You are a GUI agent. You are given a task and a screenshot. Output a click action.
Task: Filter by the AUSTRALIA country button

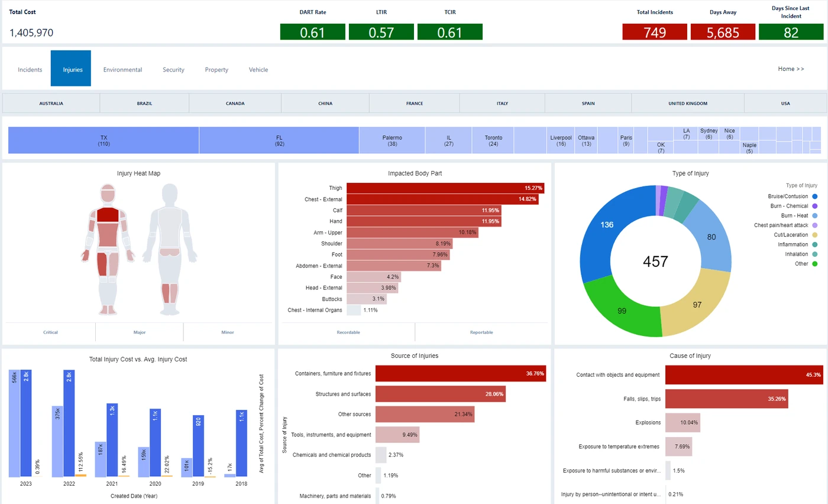point(51,103)
